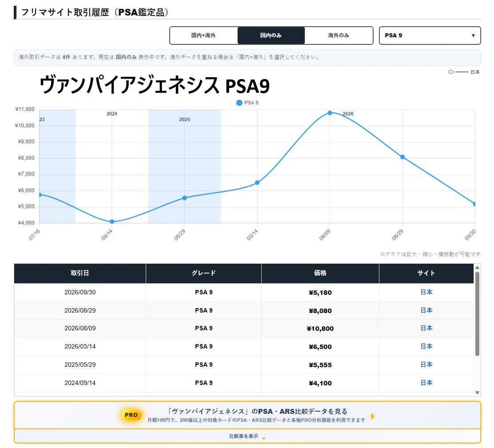Select the ¥8,080 price cell
Viewport: 494px width, 448px height.
click(320, 311)
